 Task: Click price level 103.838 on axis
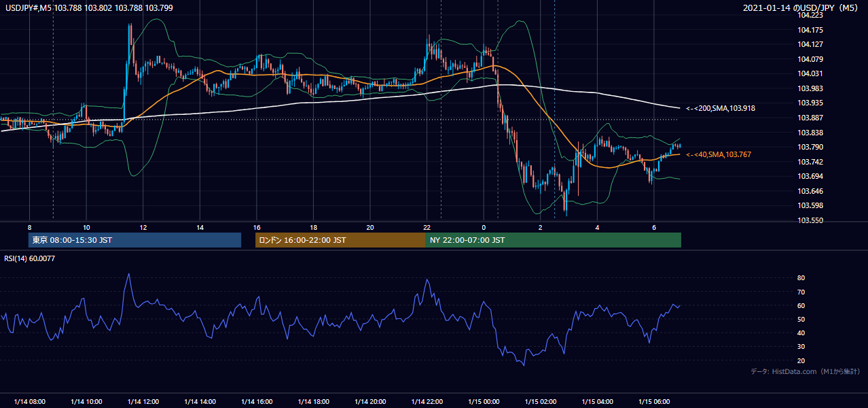click(811, 133)
